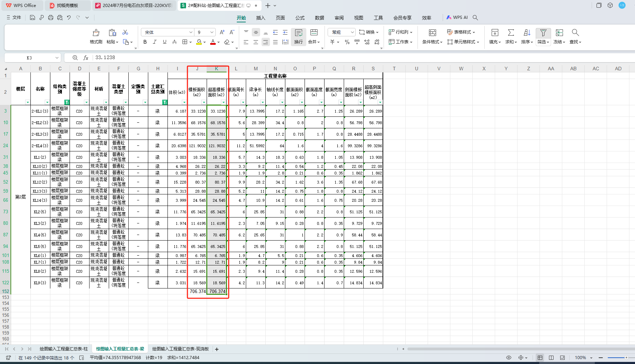The height and width of the screenshot is (364, 635).
Task: Click the Cut scissors icon
Action: (x=125, y=33)
